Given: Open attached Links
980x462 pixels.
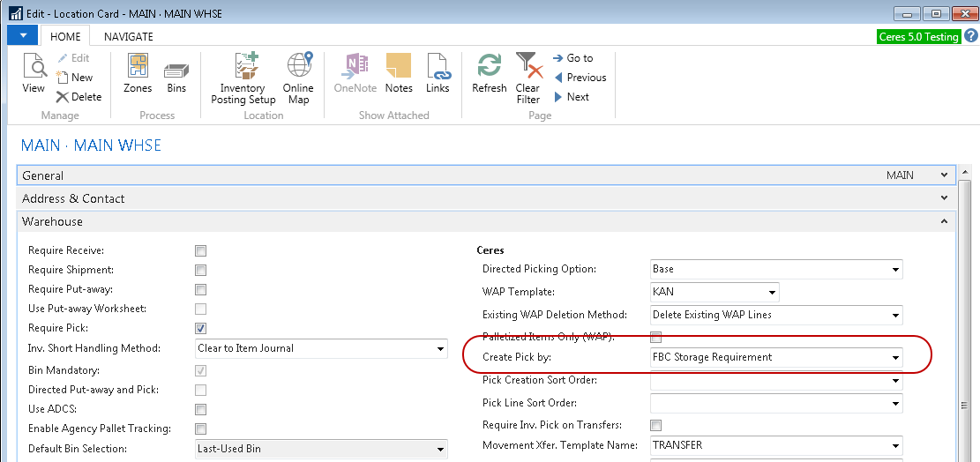Looking at the screenshot, I should [x=438, y=74].
